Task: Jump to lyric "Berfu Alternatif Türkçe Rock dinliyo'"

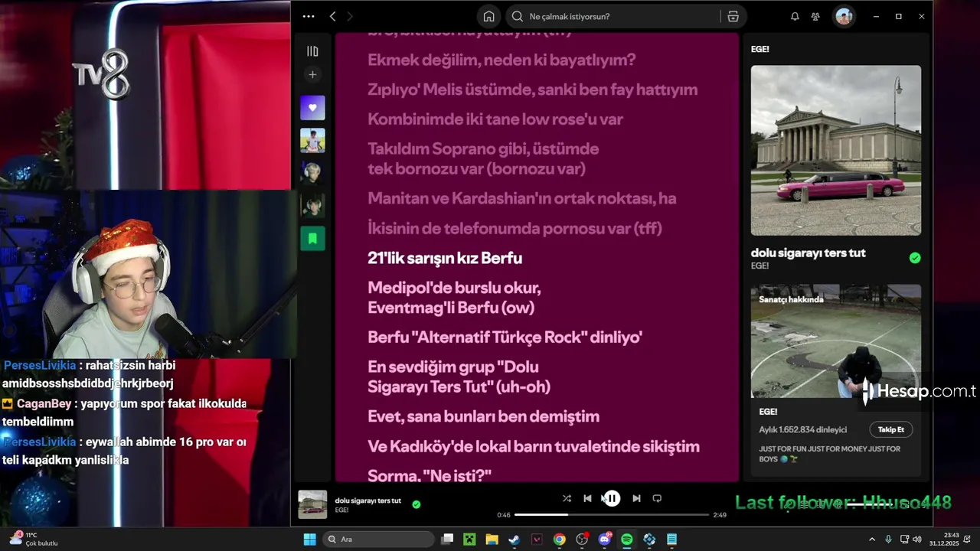Action: 505,337
